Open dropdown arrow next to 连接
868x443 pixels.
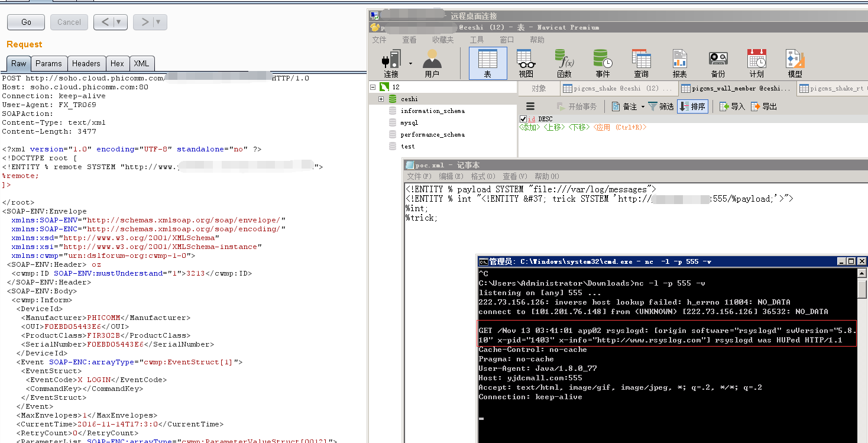(410, 63)
